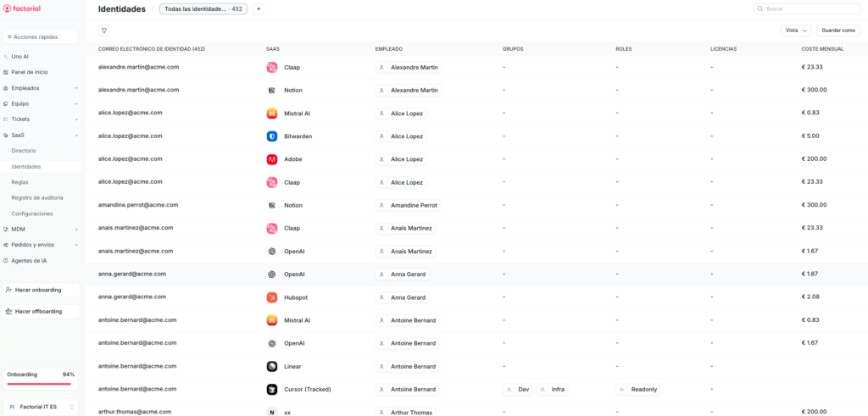Click the plus icon to add view
This screenshot has height=416, width=868.
pyautogui.click(x=259, y=9)
